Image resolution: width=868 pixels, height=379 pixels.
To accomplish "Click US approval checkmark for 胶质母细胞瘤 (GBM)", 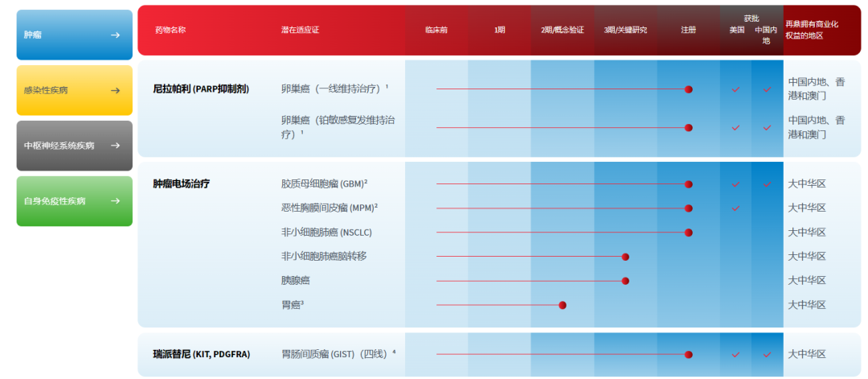I will (735, 184).
